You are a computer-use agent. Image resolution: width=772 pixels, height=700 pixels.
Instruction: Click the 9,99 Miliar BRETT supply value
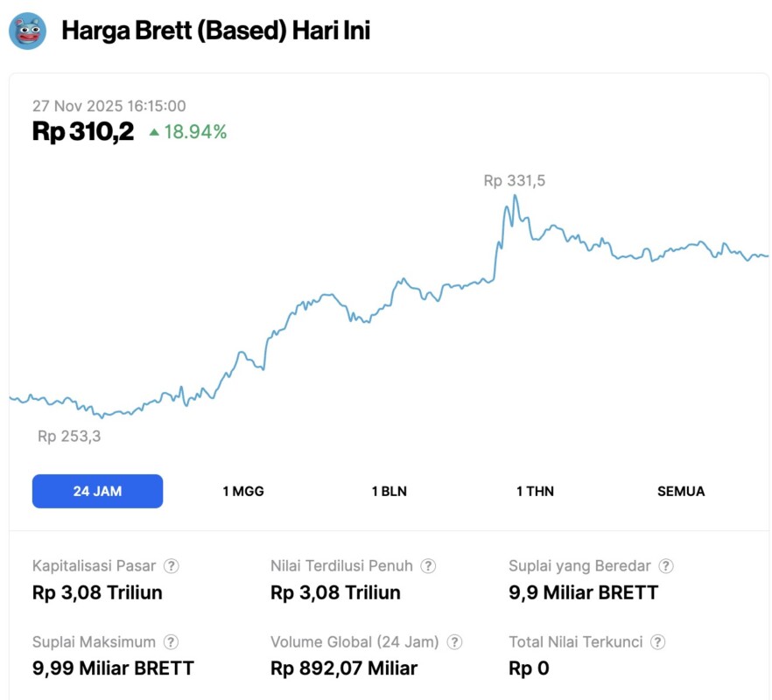pyautogui.click(x=113, y=668)
